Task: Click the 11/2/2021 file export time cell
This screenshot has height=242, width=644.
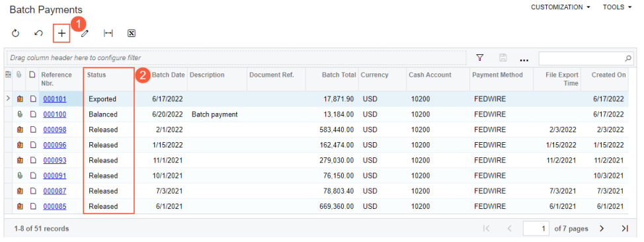Action: 557,160
